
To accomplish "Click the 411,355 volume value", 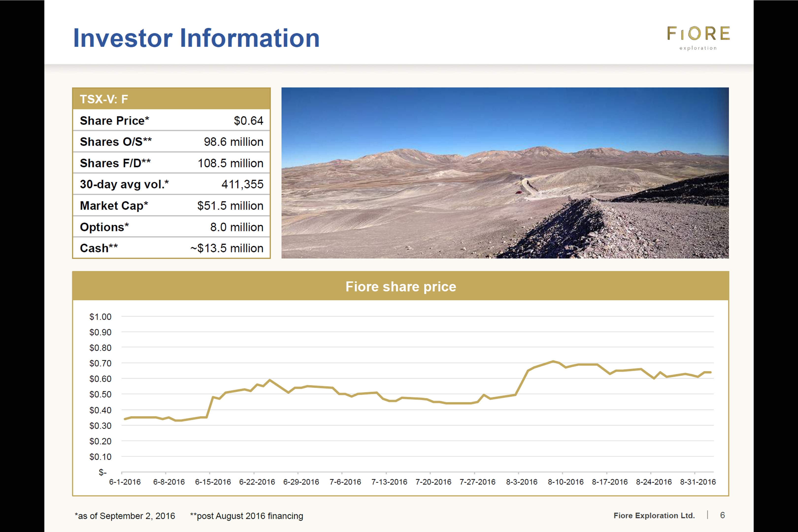I will (242, 184).
